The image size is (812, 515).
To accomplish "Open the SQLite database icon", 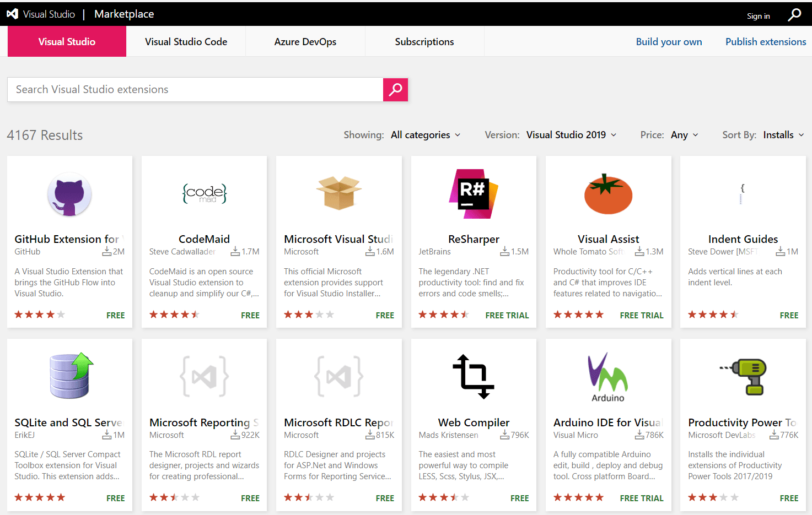I will click(71, 376).
